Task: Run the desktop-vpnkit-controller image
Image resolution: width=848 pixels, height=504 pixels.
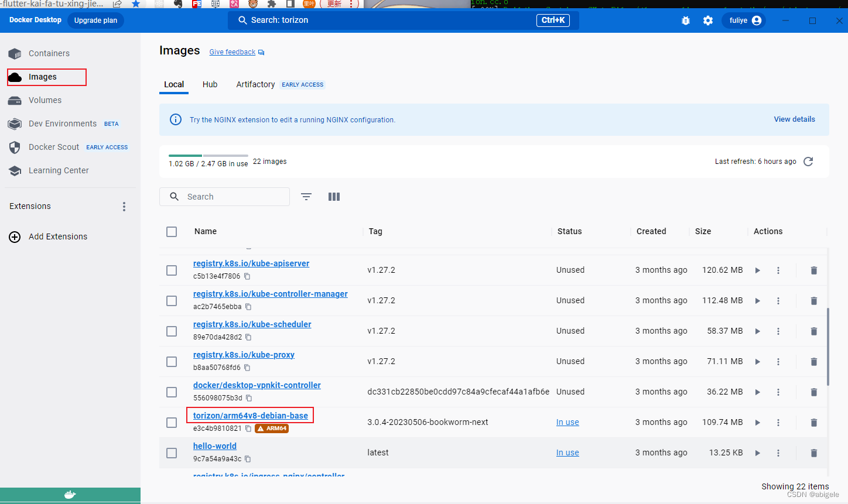Action: tap(757, 392)
